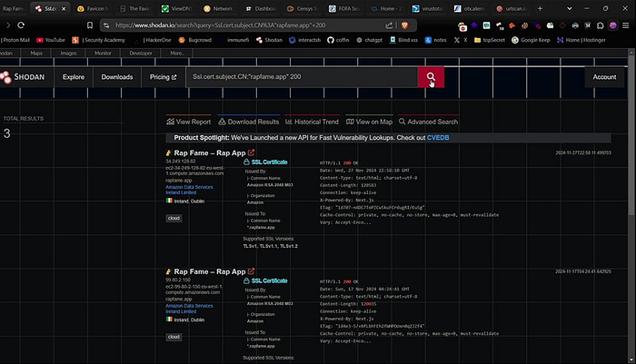Bookmark this page with the bookmark icon
This screenshot has width=636, height=364.
(x=90, y=25)
